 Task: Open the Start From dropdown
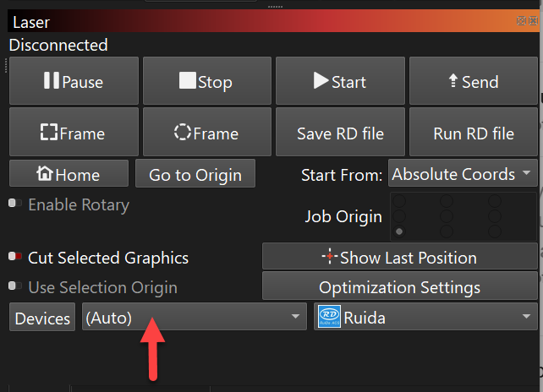click(463, 175)
